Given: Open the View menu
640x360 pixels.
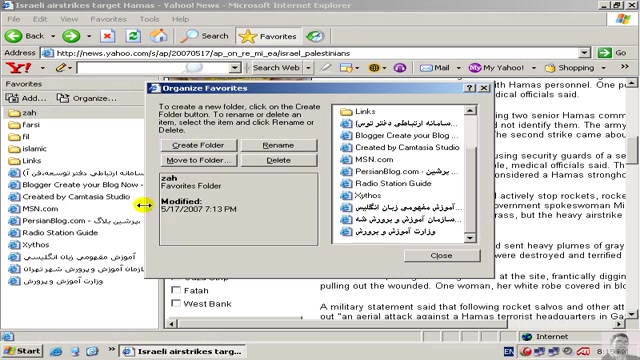Looking at the screenshot, I should pos(69,19).
